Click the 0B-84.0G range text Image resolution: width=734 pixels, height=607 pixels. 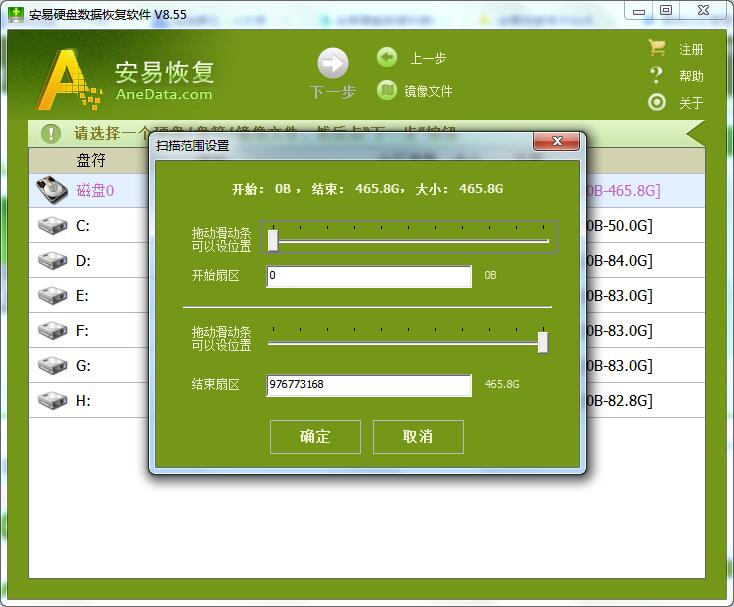(x=619, y=261)
